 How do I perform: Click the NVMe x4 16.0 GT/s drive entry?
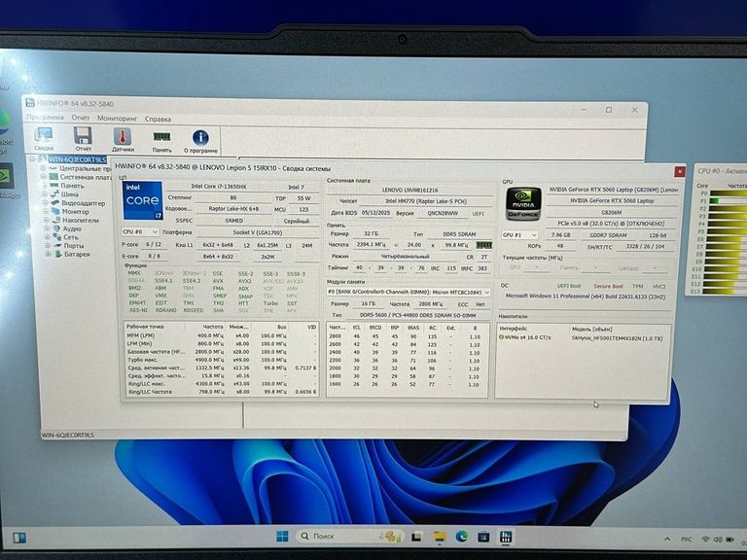524,337
